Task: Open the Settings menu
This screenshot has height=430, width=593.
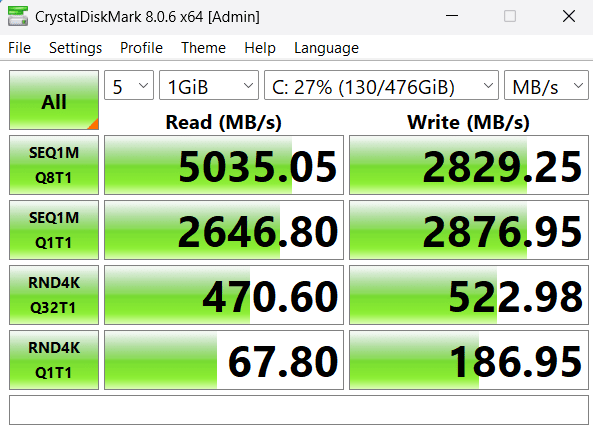Action: point(75,48)
